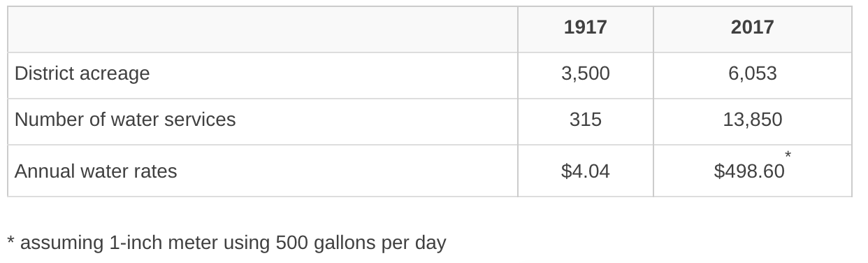Click the $498.60 rate cell
Screen dimensions: 868x263
coord(749,171)
